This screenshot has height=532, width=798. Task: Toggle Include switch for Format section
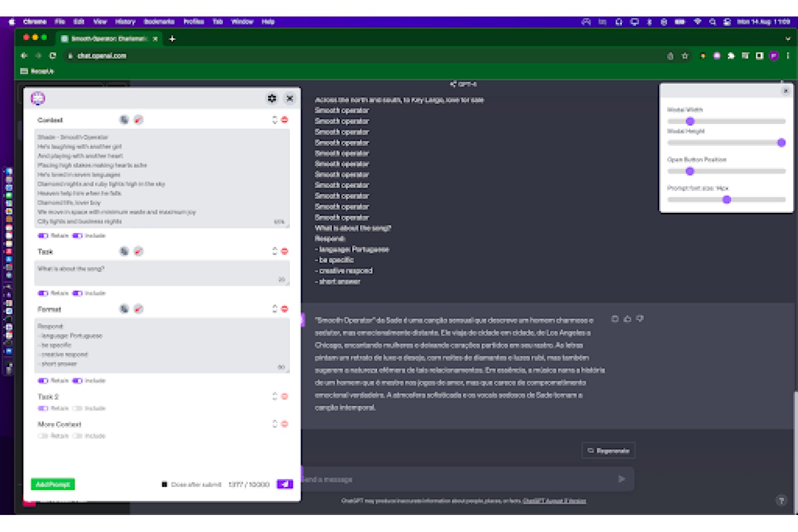[x=77, y=380]
